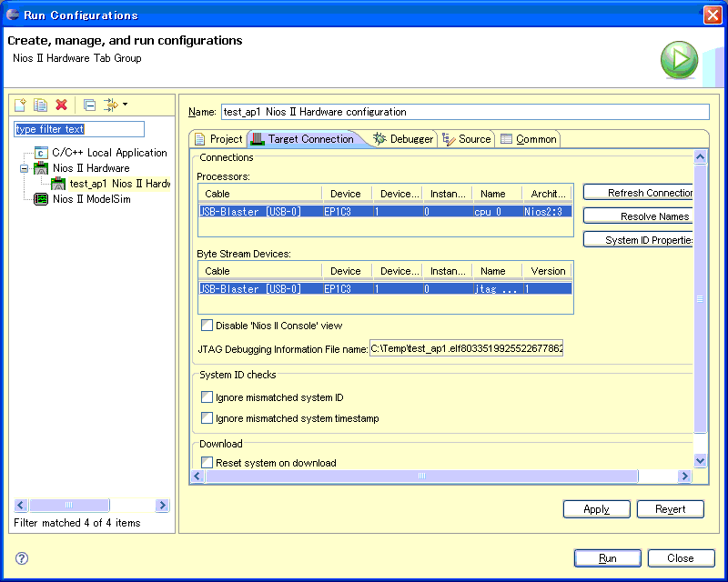Click the Project tab document icon
Image resolution: width=728 pixels, height=582 pixels.
pyautogui.click(x=200, y=139)
